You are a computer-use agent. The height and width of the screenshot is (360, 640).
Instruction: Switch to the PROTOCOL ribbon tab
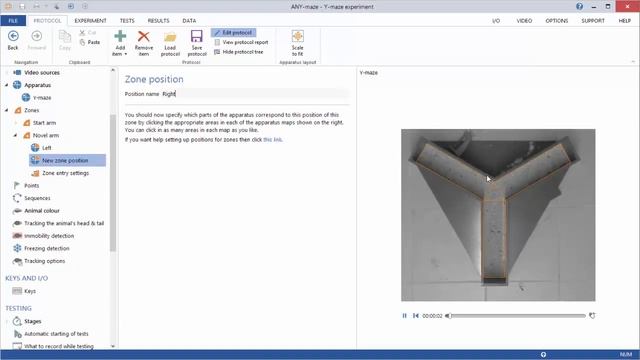click(47, 20)
